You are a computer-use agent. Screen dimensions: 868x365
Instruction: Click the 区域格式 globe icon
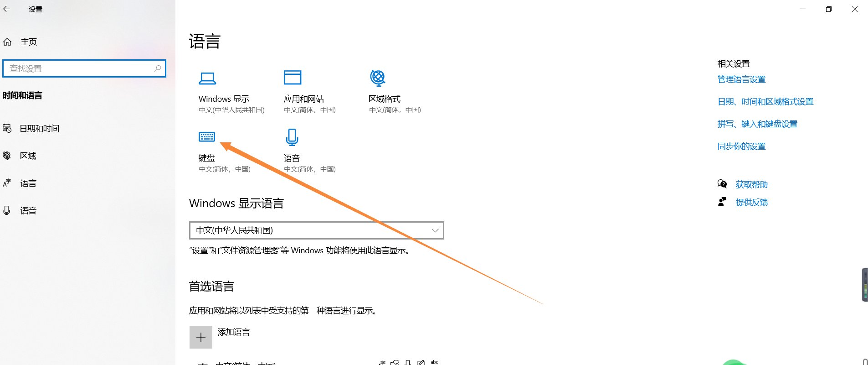(x=378, y=78)
